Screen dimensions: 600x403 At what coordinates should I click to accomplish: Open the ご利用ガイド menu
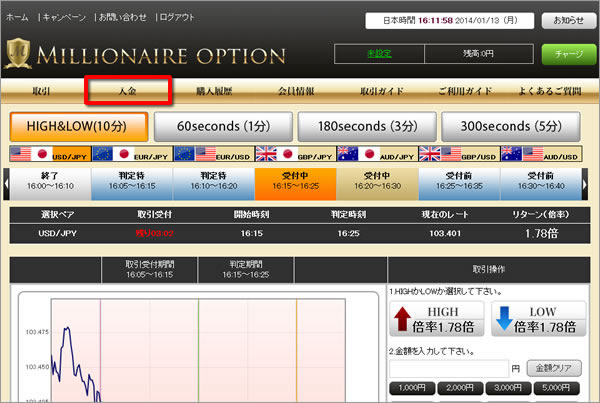[465, 91]
